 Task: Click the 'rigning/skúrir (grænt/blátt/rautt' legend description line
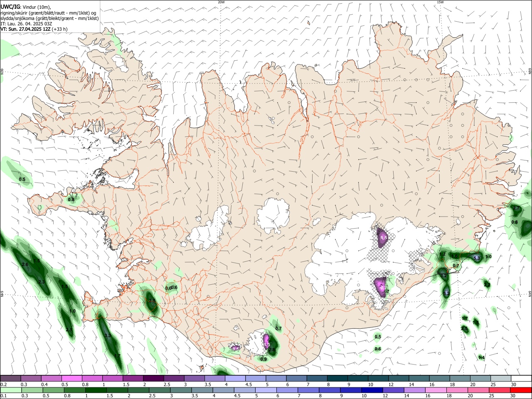[48, 13]
